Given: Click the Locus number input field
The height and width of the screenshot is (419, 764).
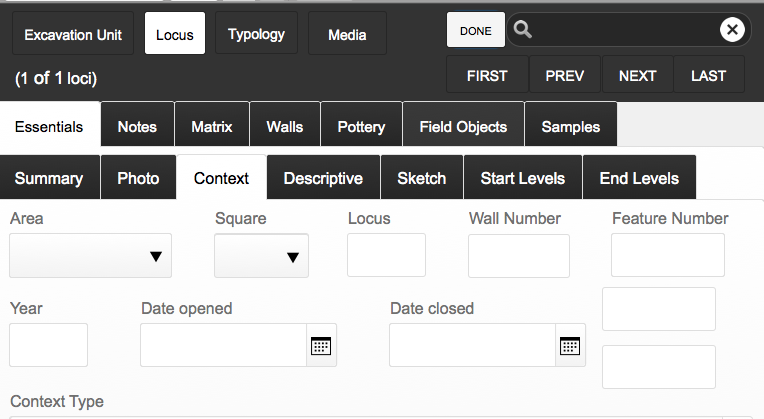Looking at the screenshot, I should 386,255.
